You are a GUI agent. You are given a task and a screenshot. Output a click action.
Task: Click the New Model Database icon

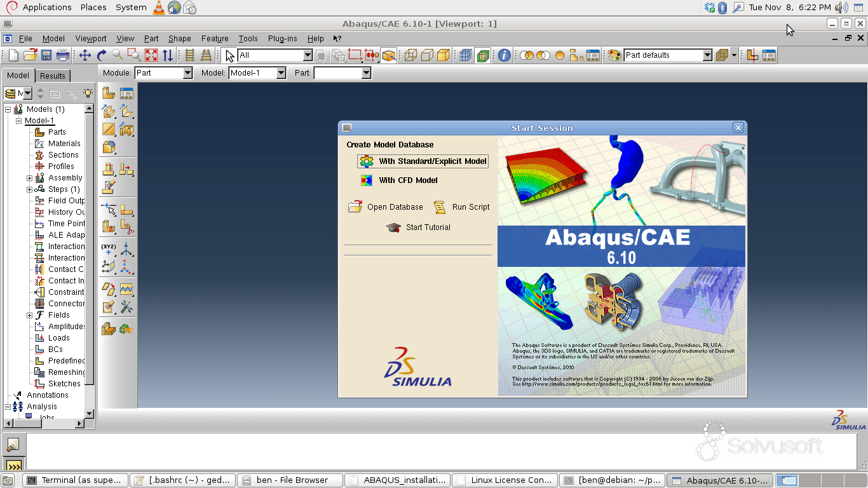click(x=13, y=55)
